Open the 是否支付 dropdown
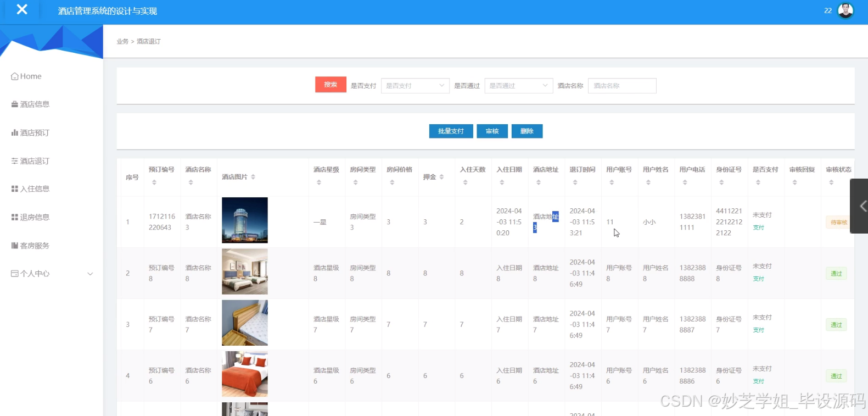Image resolution: width=868 pixels, height=416 pixels. 415,86
